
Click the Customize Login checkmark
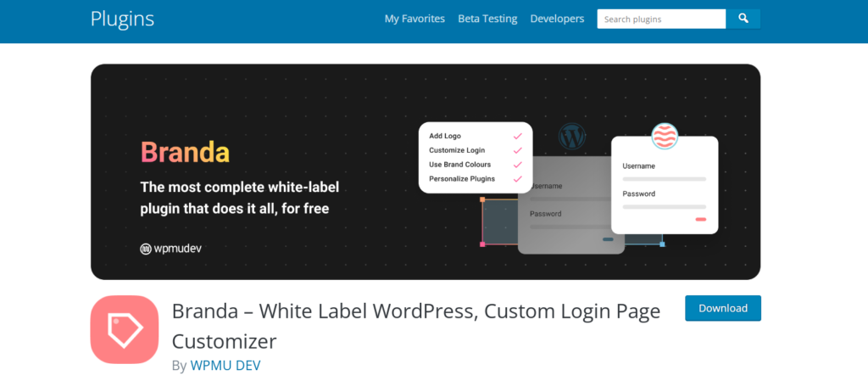(x=517, y=150)
